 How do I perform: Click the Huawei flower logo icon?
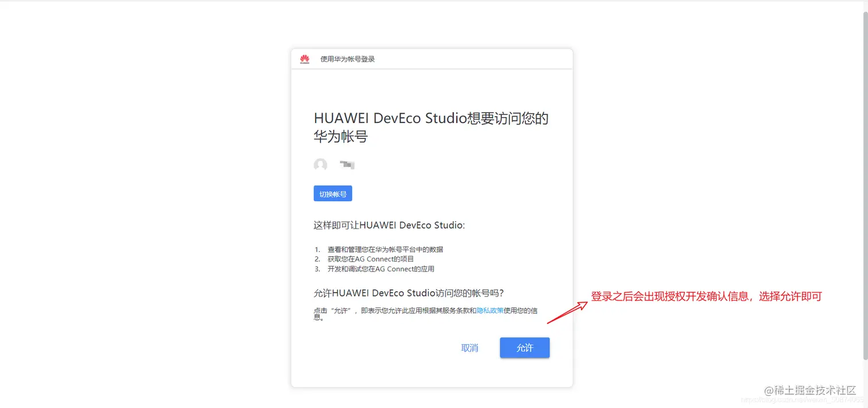tap(304, 59)
